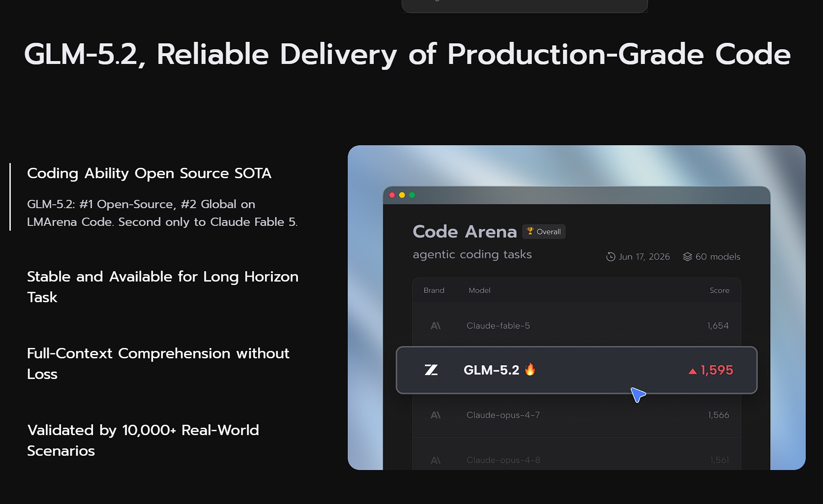This screenshot has width=823, height=504.
Task: Click the Anthropic logo in the Claude-opus-4-8 row
Action: coord(435,460)
